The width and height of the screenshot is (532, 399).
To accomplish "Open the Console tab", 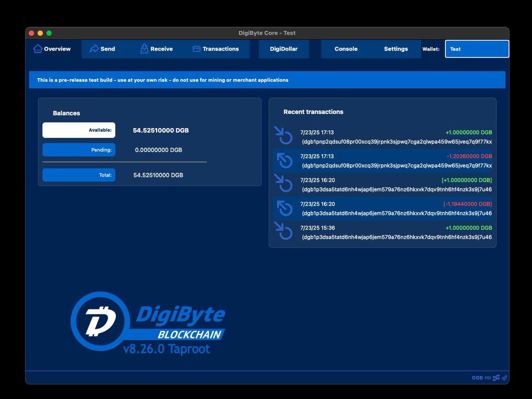I will coord(346,49).
